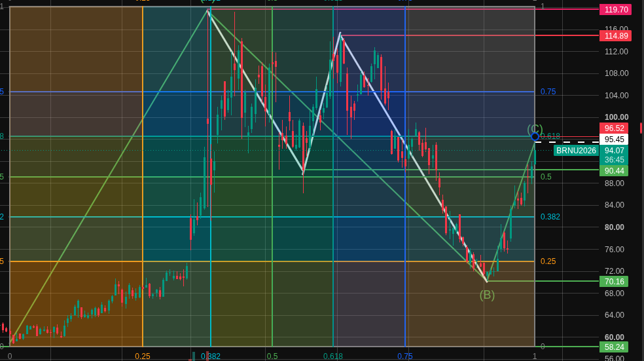644x361 pixels.
Task: Click the cyan 0.382 horizontal level label
Action: coord(550,217)
